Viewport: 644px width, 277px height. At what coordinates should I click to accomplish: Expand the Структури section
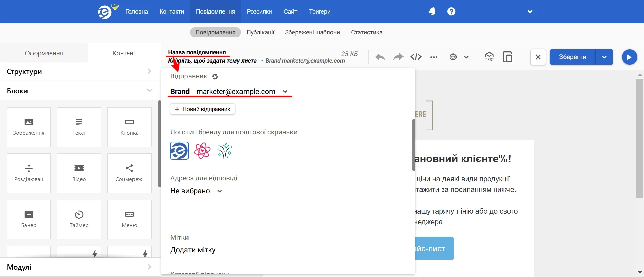tap(80, 71)
